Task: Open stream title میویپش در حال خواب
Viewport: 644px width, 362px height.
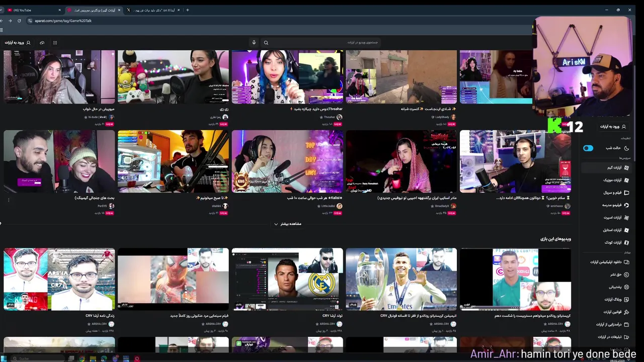Action: pos(99,109)
